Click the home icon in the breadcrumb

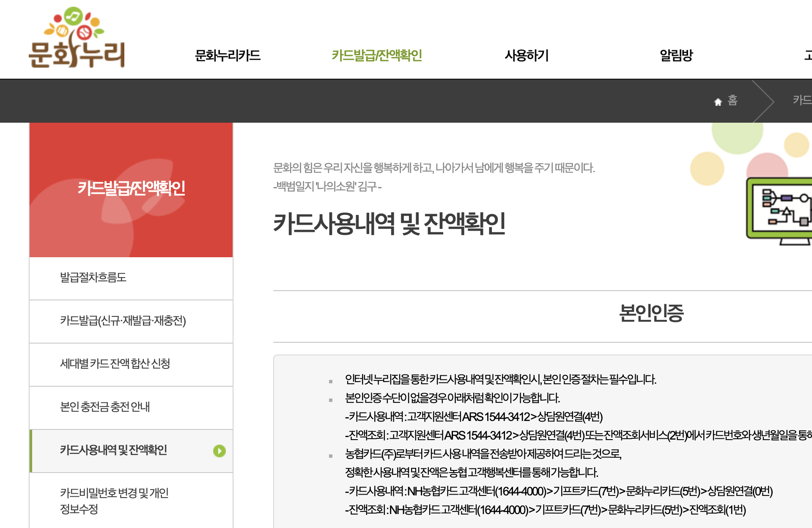coord(719,101)
